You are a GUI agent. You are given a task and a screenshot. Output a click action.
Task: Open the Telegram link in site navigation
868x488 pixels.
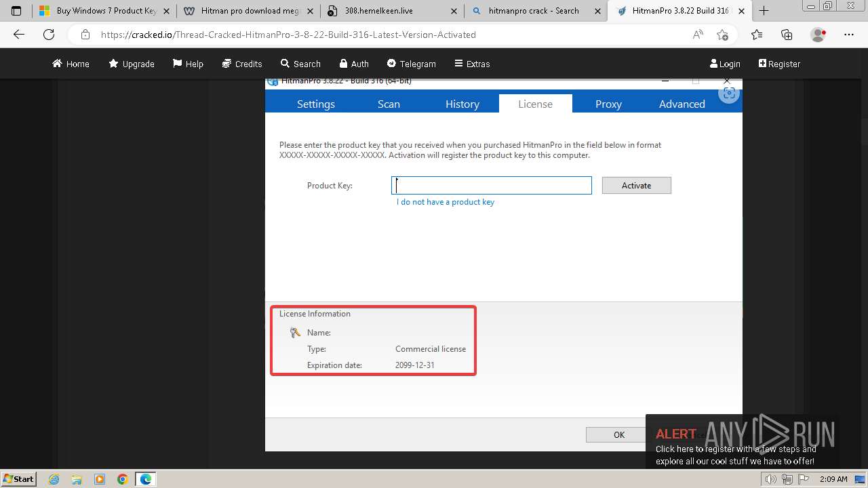tap(412, 64)
